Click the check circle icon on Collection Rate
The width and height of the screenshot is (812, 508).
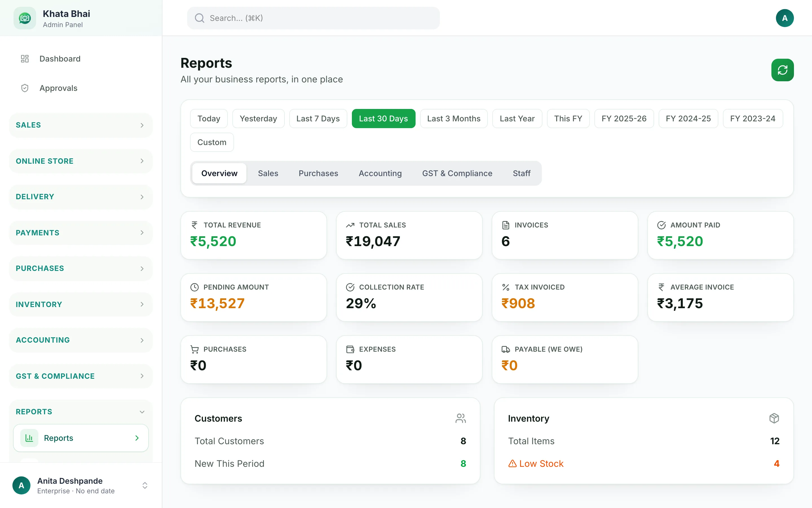click(x=350, y=287)
